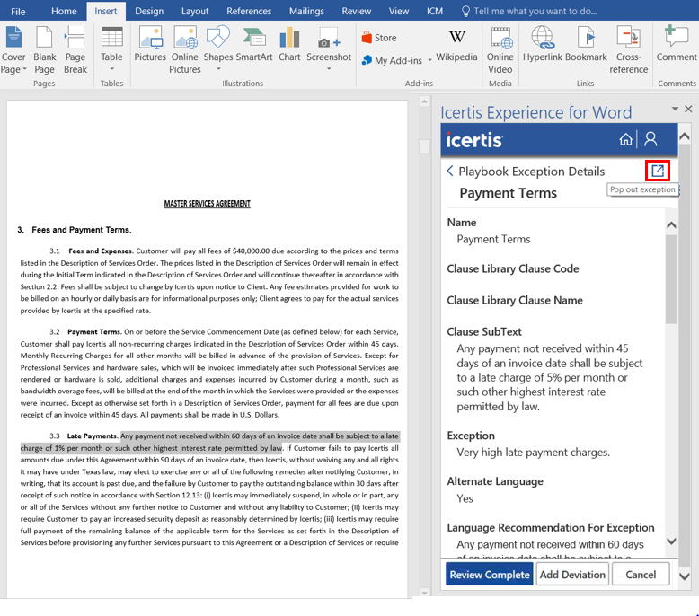699x616 pixels.
Task: Click the Wikipedia add-in icon
Action: 457,46
